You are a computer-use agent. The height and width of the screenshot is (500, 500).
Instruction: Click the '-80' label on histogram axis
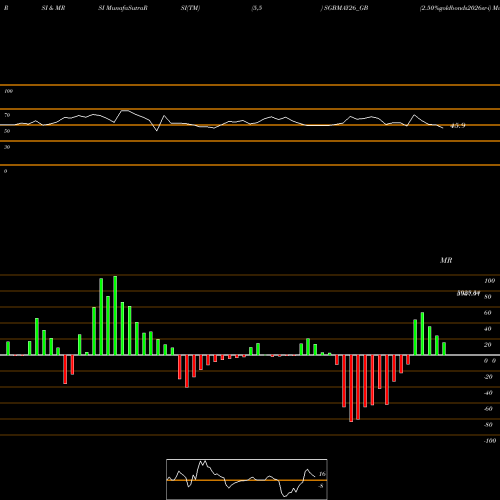[488, 425]
